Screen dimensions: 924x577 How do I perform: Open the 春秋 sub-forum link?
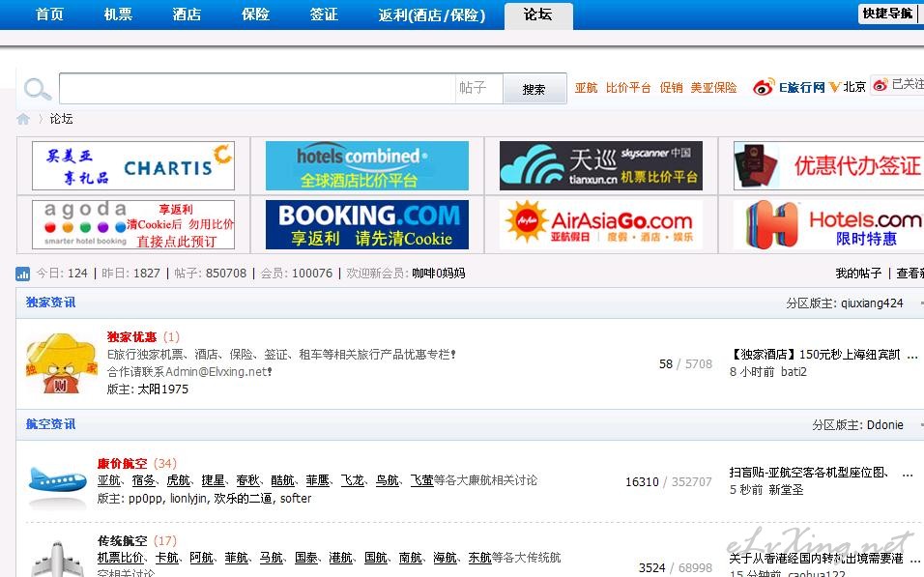[248, 481]
